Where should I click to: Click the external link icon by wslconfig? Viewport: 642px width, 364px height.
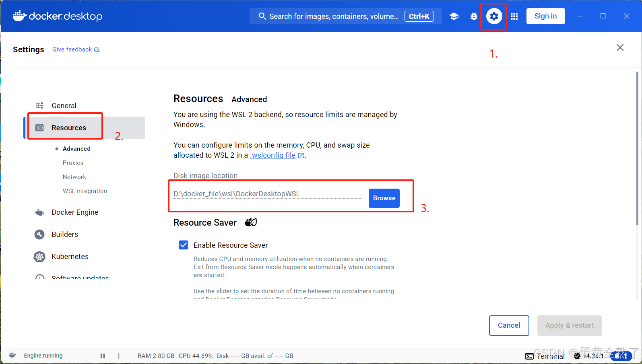coord(301,155)
